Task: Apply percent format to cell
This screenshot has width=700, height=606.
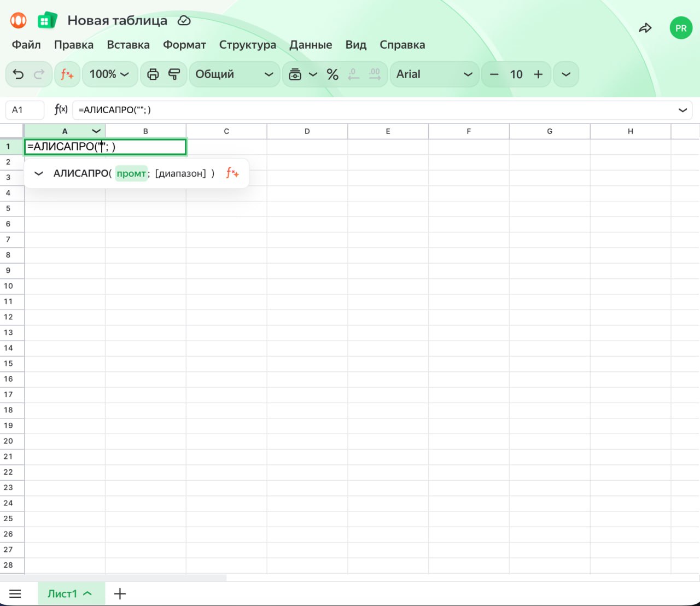Action: [332, 74]
